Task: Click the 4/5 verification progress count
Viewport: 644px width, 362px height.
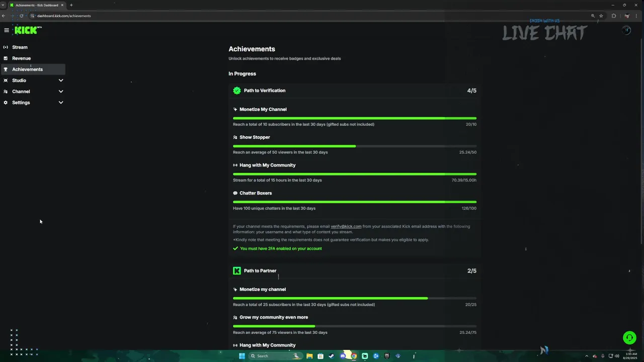Action: (x=471, y=90)
